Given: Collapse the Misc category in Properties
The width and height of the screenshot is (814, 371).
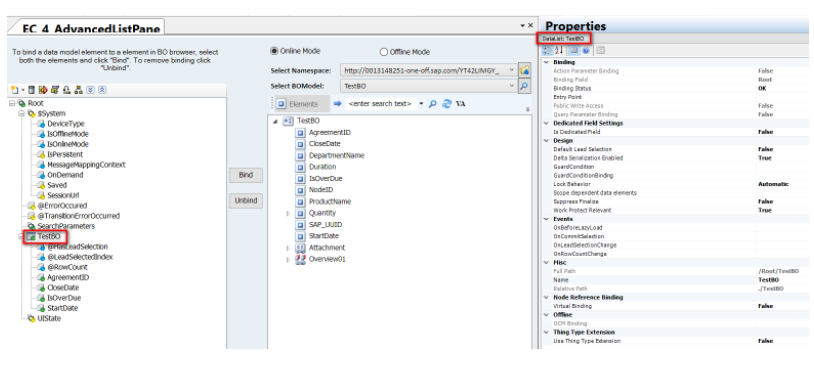Looking at the screenshot, I should pyautogui.click(x=546, y=263).
